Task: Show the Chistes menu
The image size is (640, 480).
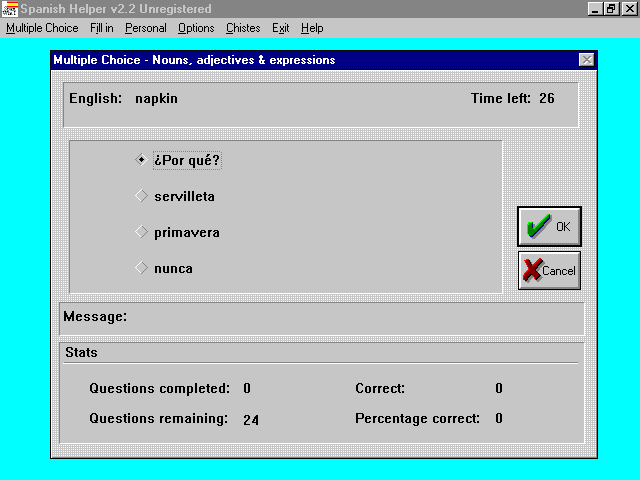Action: click(x=243, y=28)
